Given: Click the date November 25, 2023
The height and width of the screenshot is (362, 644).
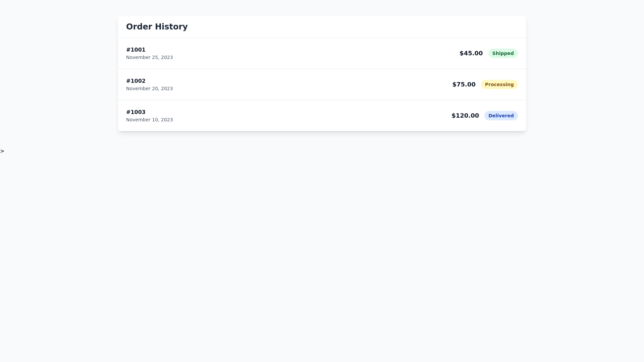Looking at the screenshot, I should click(149, 57).
